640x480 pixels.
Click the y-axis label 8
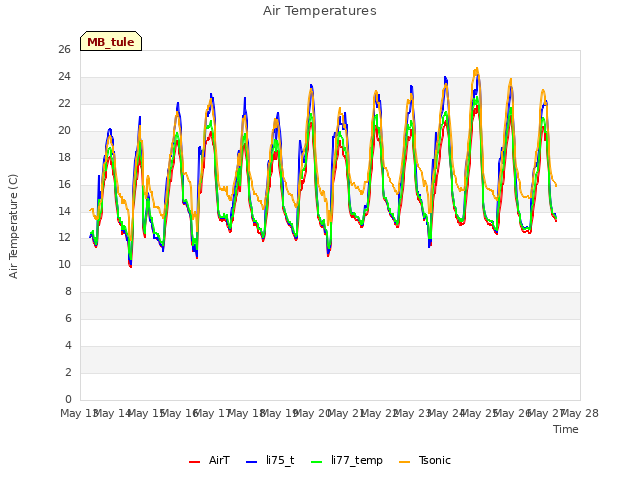pyautogui.click(x=68, y=291)
